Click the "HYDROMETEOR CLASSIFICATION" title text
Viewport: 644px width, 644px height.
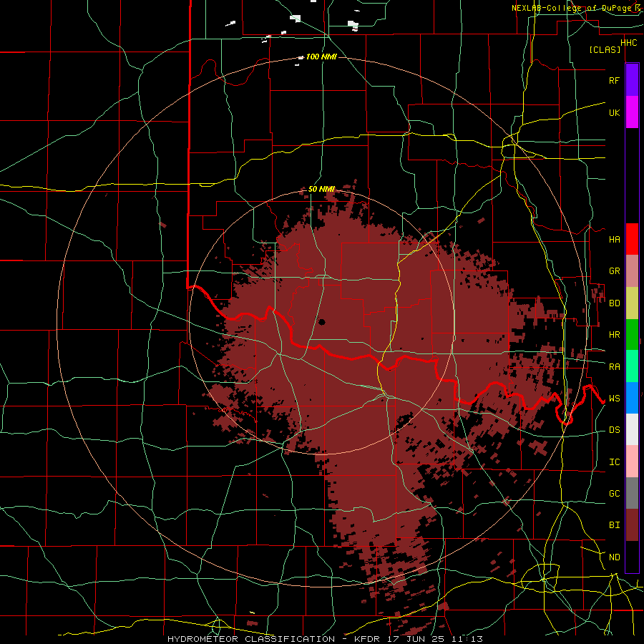click(251, 639)
